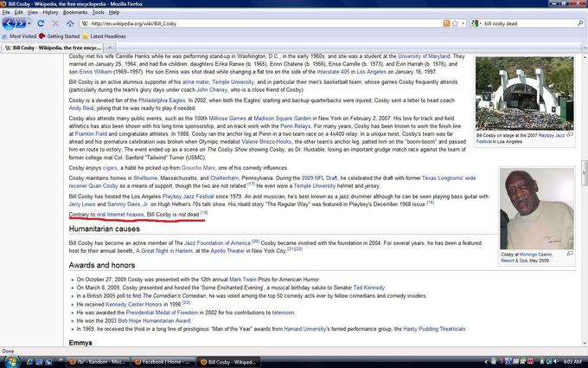Screen dimensions: 588x368
Task: Open the Latest Headlines feed bookmark
Action: (x=105, y=36)
